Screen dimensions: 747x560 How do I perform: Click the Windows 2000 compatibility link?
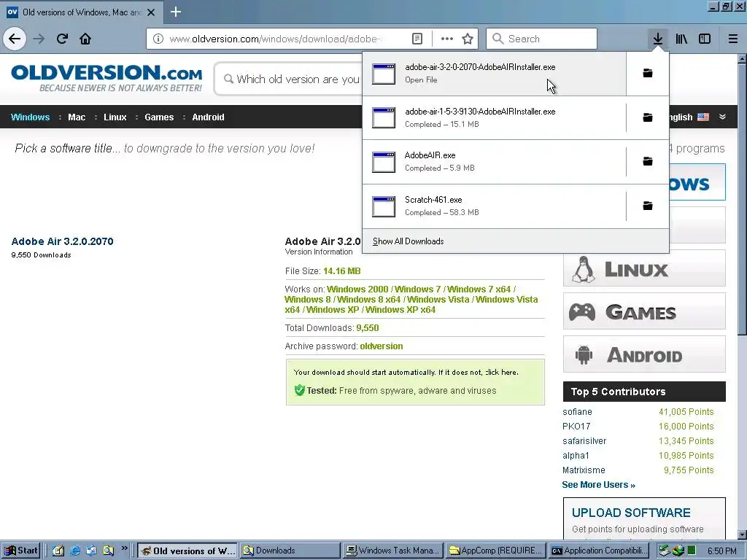(x=357, y=289)
